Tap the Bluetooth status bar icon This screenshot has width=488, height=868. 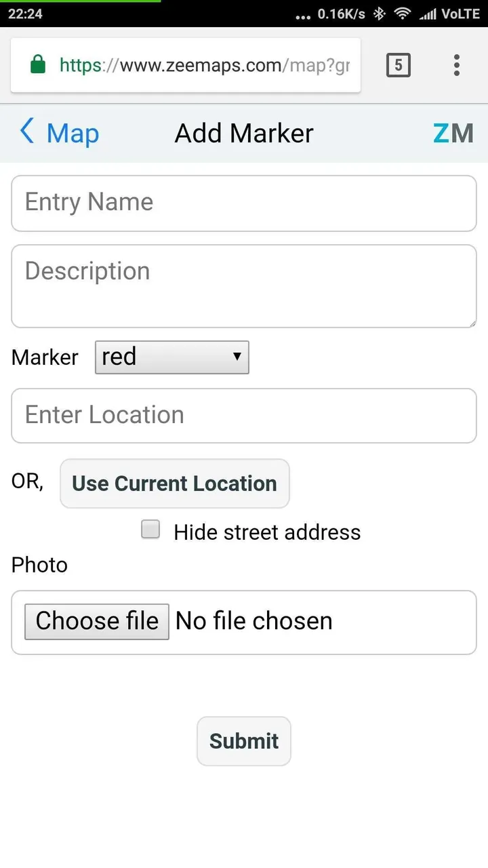(380, 14)
